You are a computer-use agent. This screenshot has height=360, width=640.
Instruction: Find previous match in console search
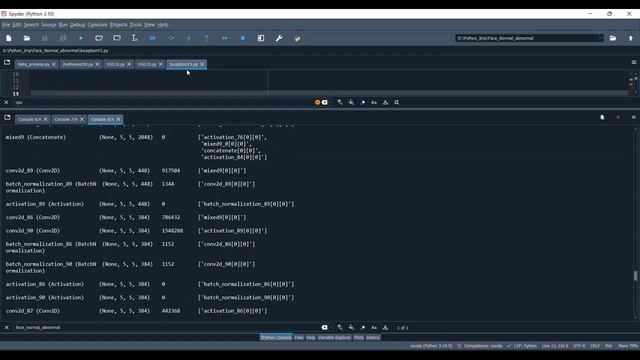340,327
